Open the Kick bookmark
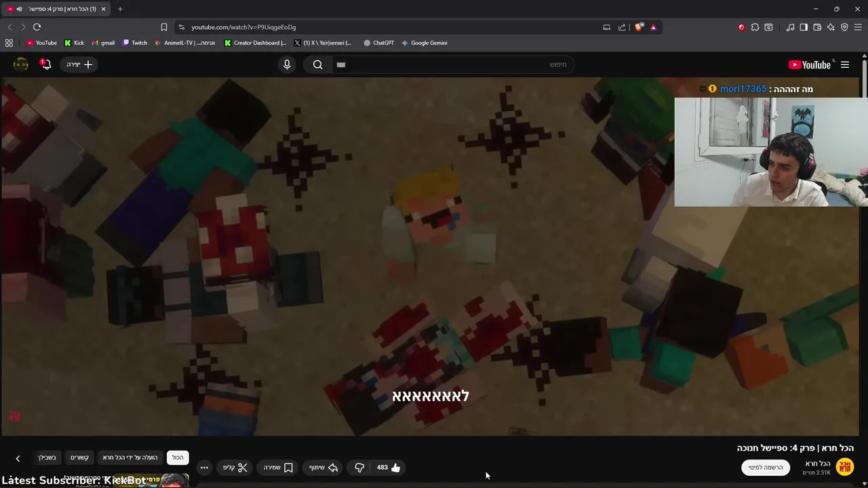Screen dimensions: 868x488 tap(74, 43)
